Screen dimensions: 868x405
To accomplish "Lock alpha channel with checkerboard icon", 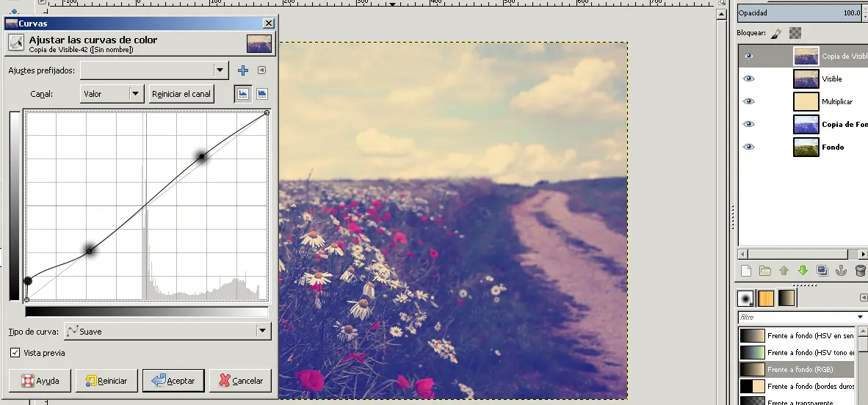I will [x=795, y=33].
